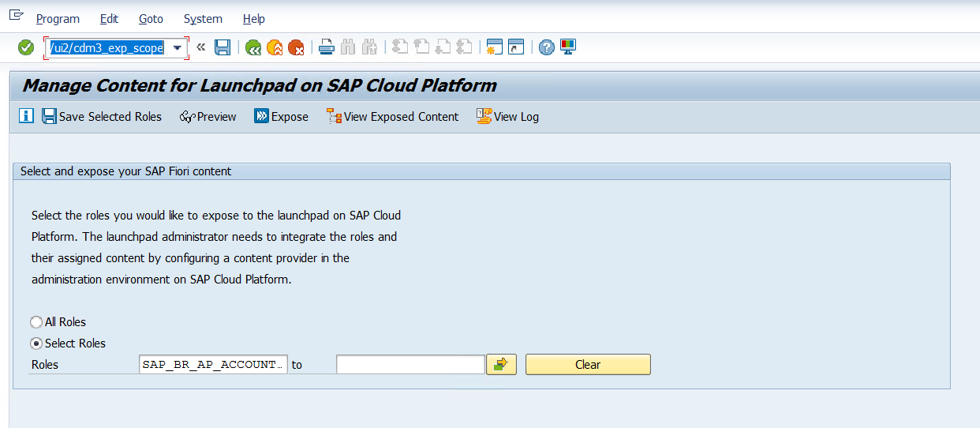Image resolution: width=980 pixels, height=428 pixels.
Task: Click the Create New Session icon
Action: point(495,48)
